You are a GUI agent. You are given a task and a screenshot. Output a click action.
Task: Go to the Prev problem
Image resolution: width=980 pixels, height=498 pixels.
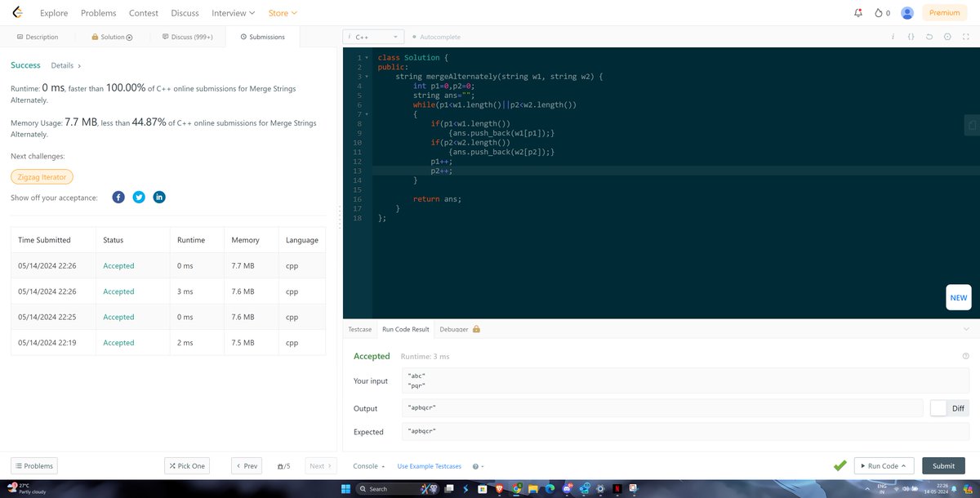247,465
